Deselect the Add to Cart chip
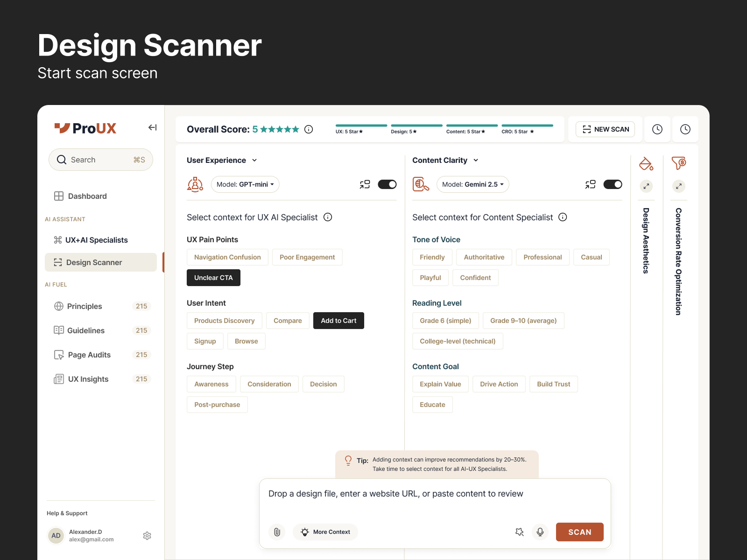The image size is (747, 560). [x=338, y=321]
